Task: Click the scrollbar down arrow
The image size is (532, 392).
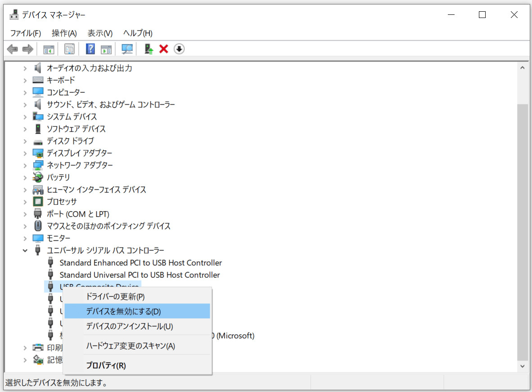Action: pyautogui.click(x=523, y=366)
